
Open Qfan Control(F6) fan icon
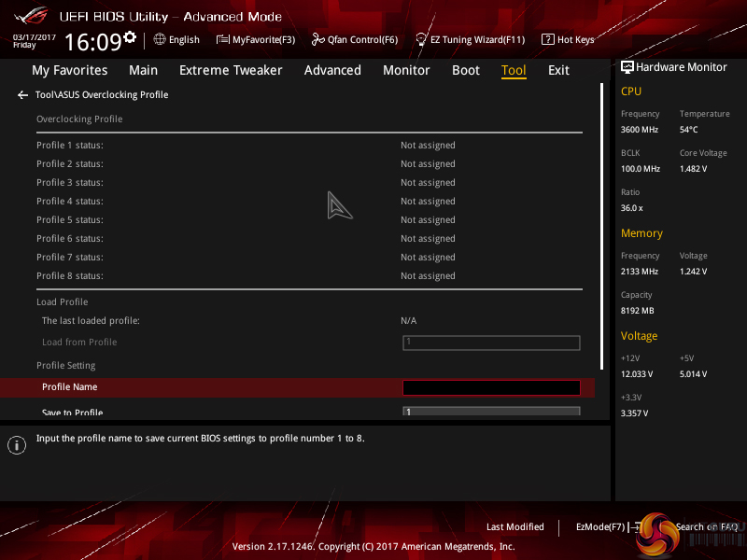point(317,39)
